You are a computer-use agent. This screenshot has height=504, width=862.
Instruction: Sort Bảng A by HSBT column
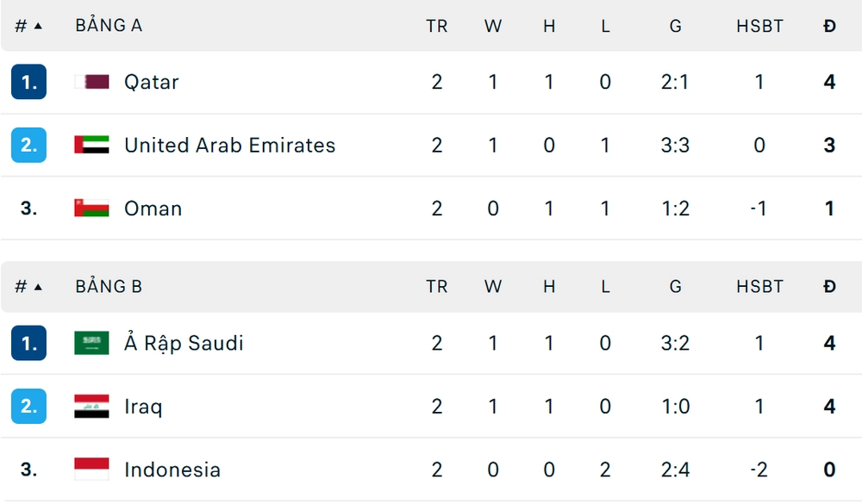point(759,26)
